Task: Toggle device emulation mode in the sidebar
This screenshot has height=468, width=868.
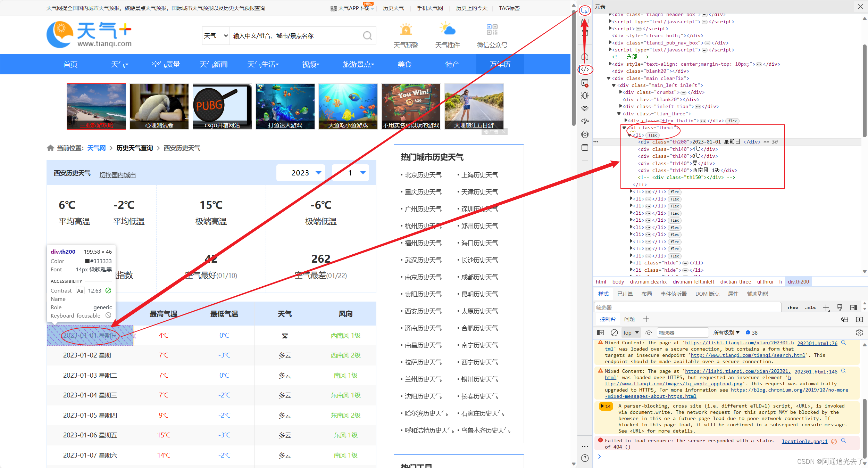Action: click(585, 32)
